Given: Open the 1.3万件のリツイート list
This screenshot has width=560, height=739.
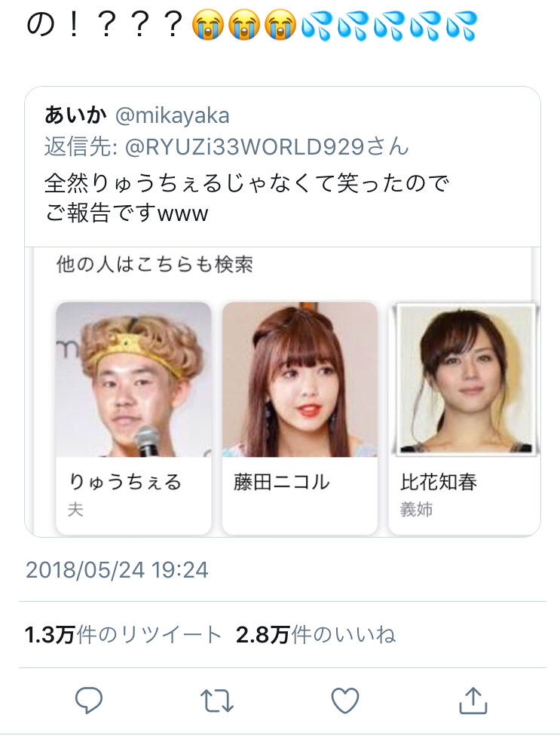Looking at the screenshot, I should 123,634.
